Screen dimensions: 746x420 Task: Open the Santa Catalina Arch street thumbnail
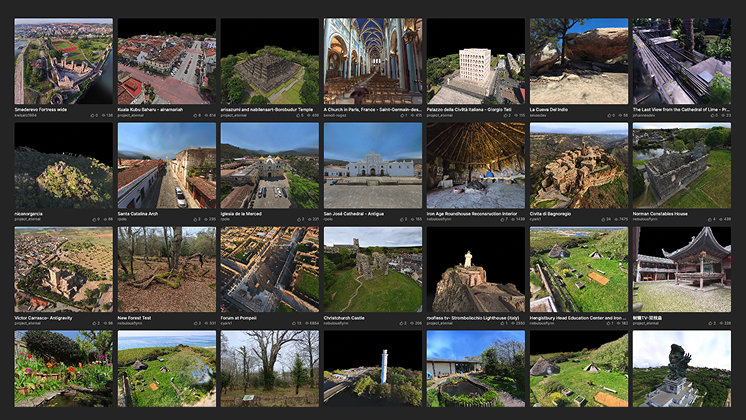coord(167,166)
